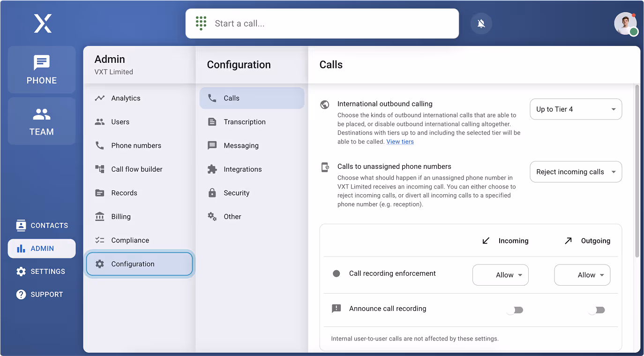Viewport: 644px width, 356px height.
Task: Click the Contacts icon in sidebar
Action: 21,225
